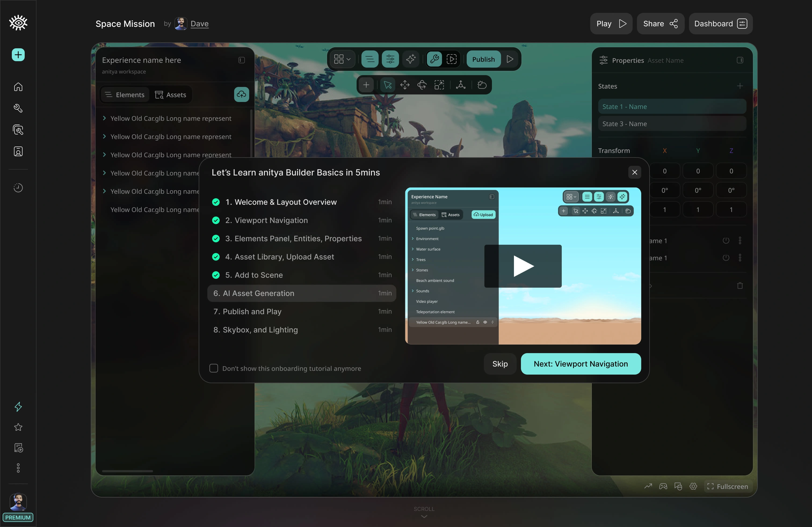Check Don't show this onboarding tutorial anymore
This screenshot has width=812, height=527.
tap(213, 368)
